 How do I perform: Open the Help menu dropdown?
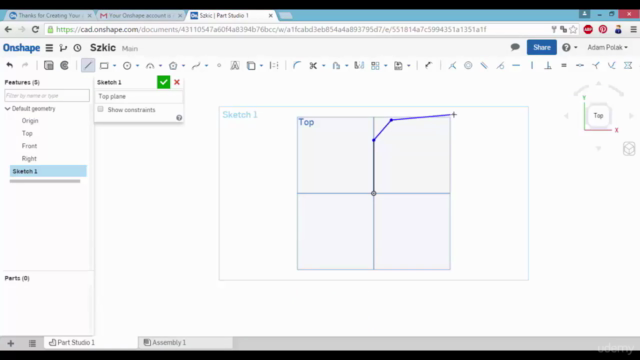point(569,47)
